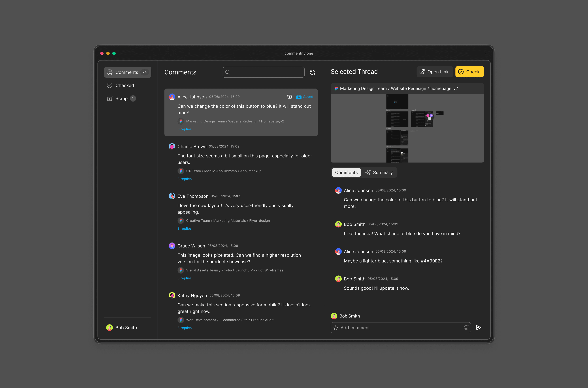Image resolution: width=588 pixels, height=388 pixels.
Task: Expand 3 replies under Charlie Brown's comment
Action: (185, 179)
